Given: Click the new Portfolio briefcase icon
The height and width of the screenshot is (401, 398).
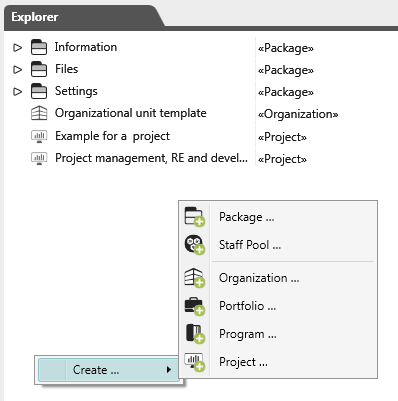Looking at the screenshot, I should [195, 306].
